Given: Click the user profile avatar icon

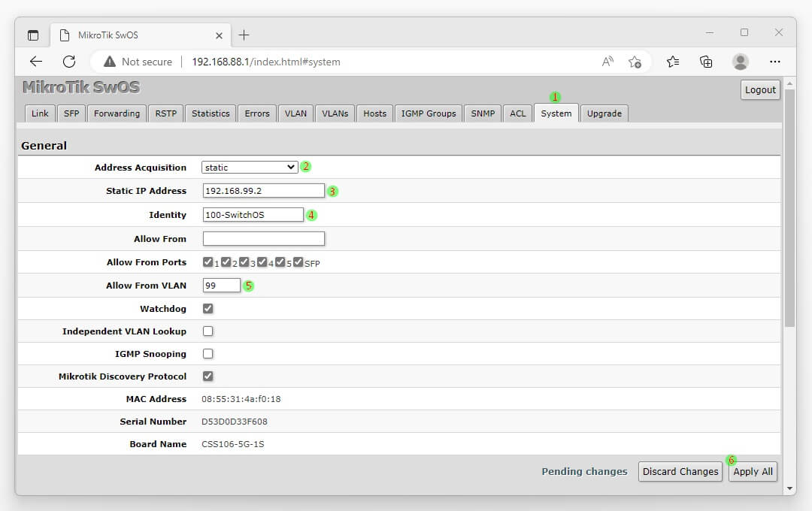Looking at the screenshot, I should [741, 62].
